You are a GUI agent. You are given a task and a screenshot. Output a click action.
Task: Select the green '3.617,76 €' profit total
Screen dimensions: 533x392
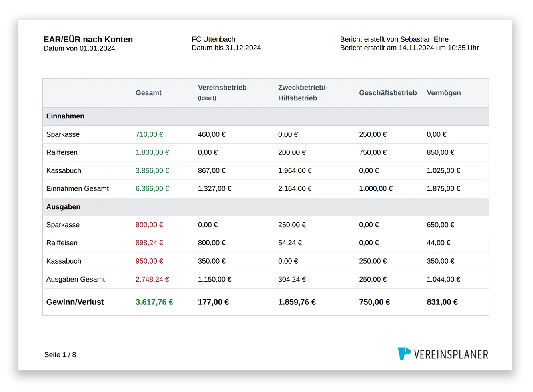(x=154, y=302)
